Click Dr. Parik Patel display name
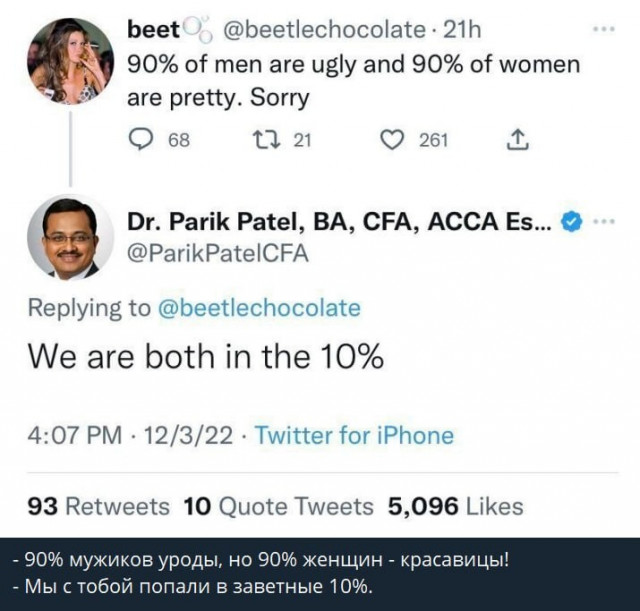Screen dimensions: 640x611 point(340,222)
